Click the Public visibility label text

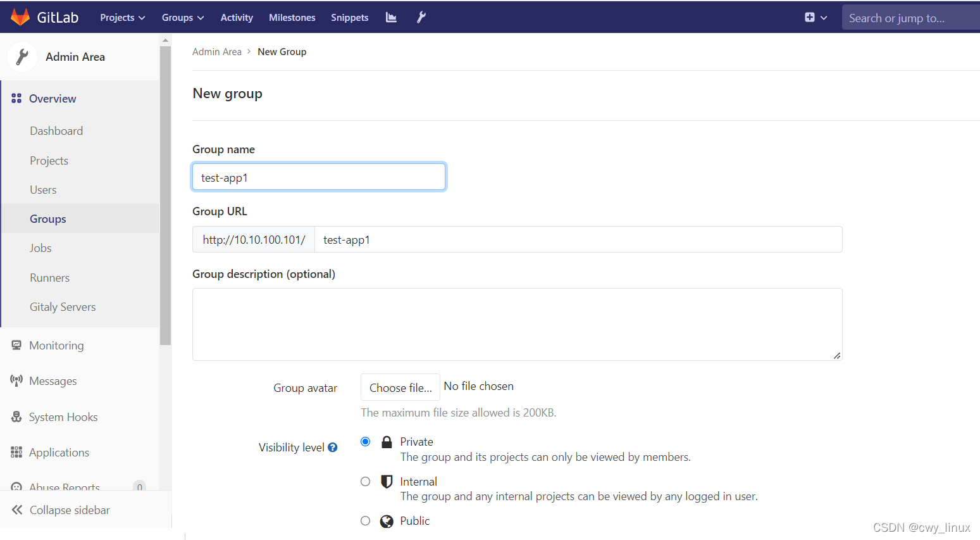tap(414, 521)
